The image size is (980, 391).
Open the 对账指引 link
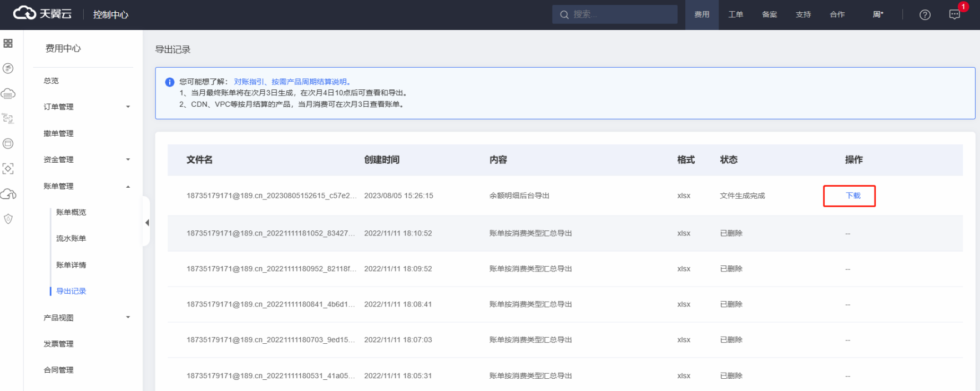pos(249,82)
